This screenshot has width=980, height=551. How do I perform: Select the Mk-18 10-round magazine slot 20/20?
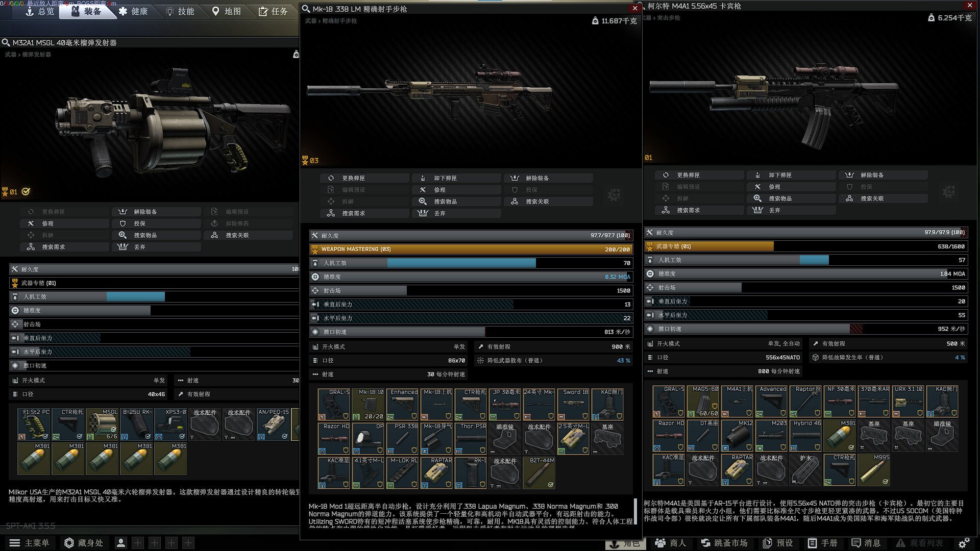pos(368,404)
